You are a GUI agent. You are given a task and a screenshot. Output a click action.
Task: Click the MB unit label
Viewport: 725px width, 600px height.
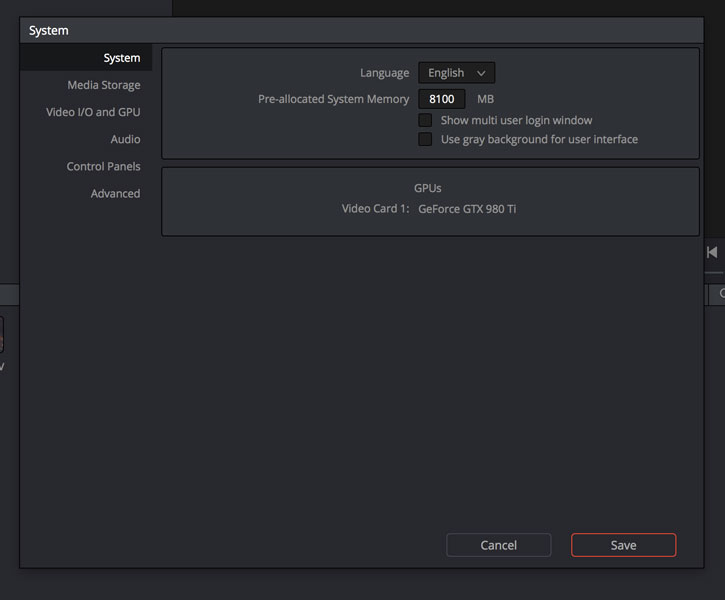coord(485,99)
